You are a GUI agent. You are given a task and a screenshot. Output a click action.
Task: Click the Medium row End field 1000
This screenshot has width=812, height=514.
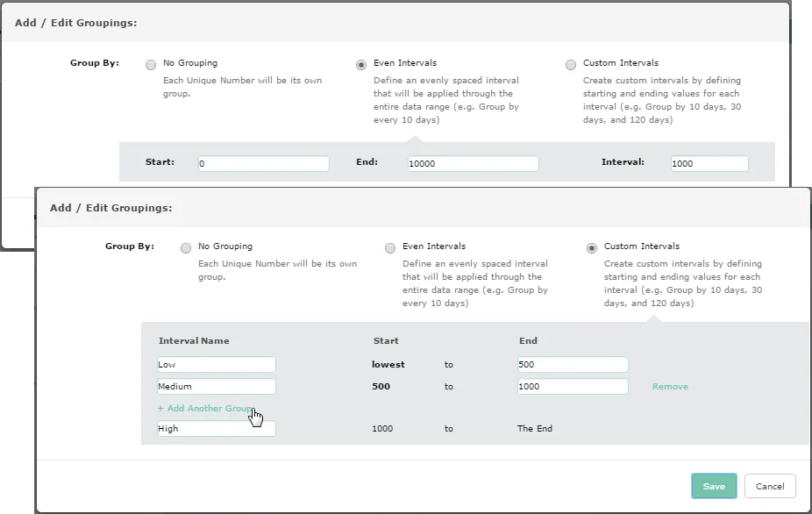573,386
